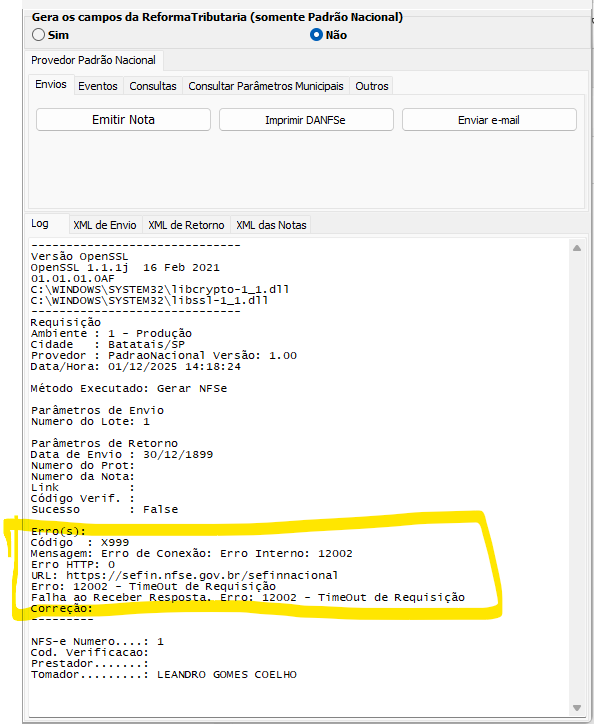Click 'Provedor : PadraoNacional Versão: 1.00' line
Viewport: 594px width, 724px height.
pos(164,356)
